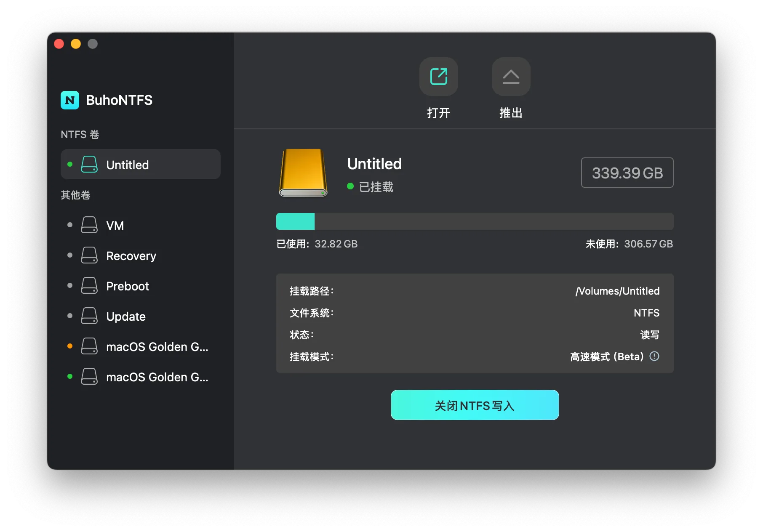The height and width of the screenshot is (532, 763).
Task: Minimize the window with yellow button
Action: [76, 44]
